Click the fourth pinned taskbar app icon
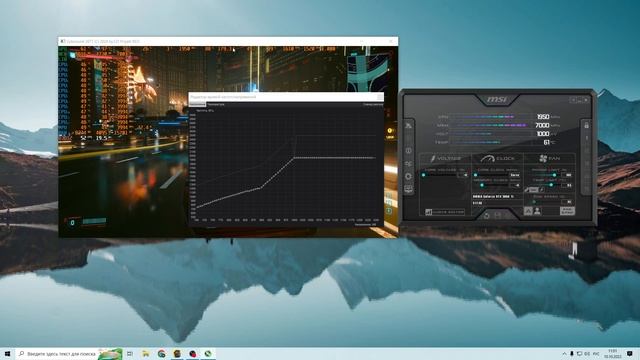 pos(177,353)
